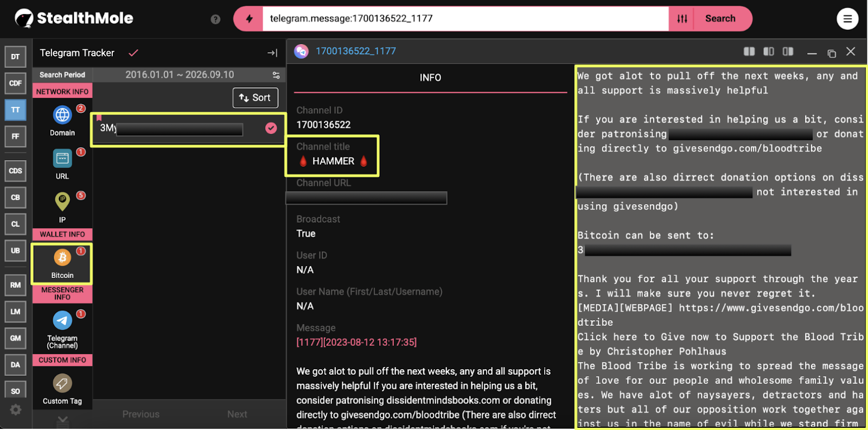Switch to the DT sidebar module
868x430 pixels.
coord(15,56)
